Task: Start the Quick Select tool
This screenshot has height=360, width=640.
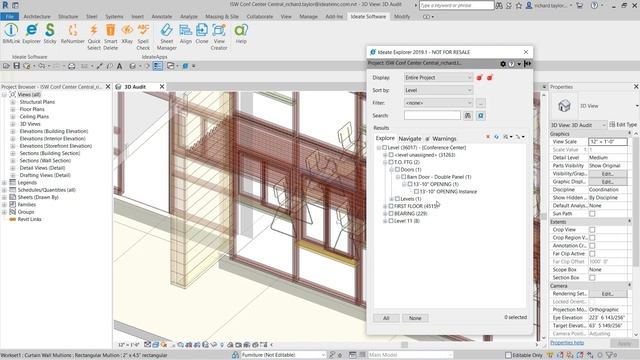Action: (x=94, y=37)
